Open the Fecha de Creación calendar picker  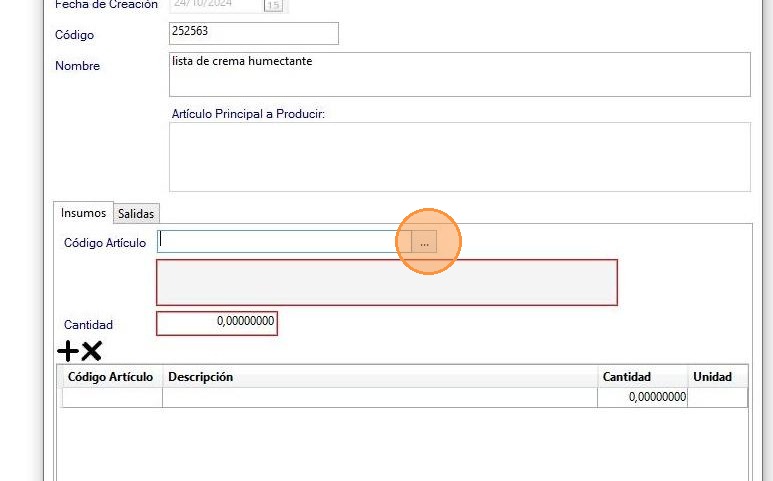(x=272, y=5)
